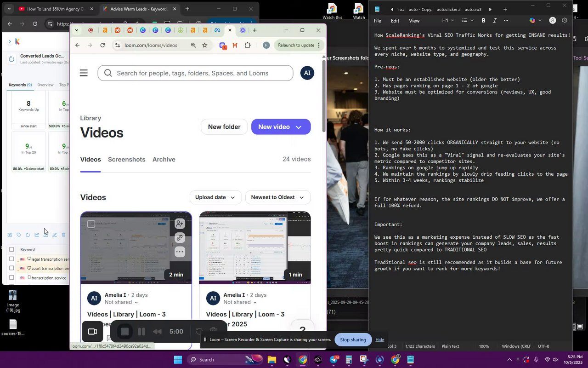Screen dimensions: 588x368
Task: Rewind the Loom recording
Action: pyautogui.click(x=157, y=332)
